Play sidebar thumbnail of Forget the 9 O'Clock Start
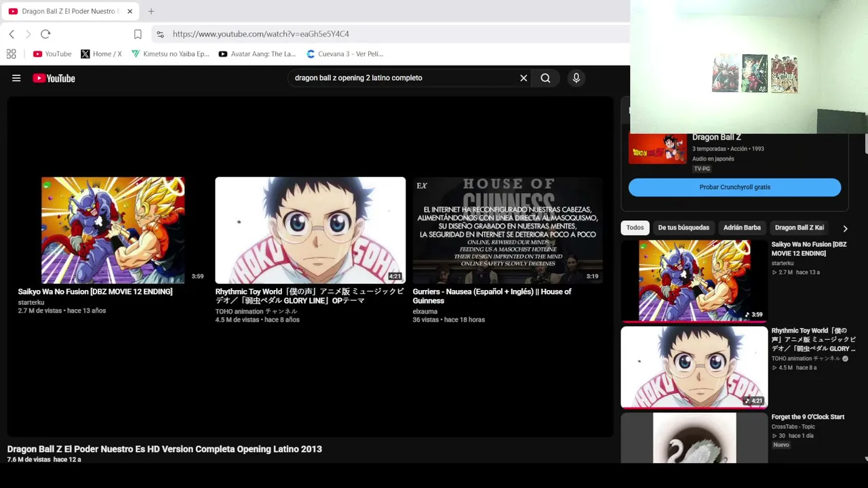 click(x=694, y=439)
